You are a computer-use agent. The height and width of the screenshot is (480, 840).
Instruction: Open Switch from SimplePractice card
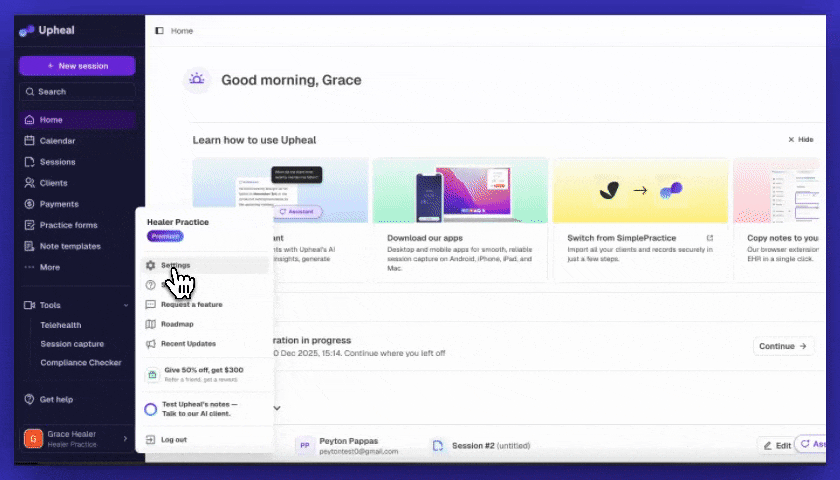click(x=640, y=220)
